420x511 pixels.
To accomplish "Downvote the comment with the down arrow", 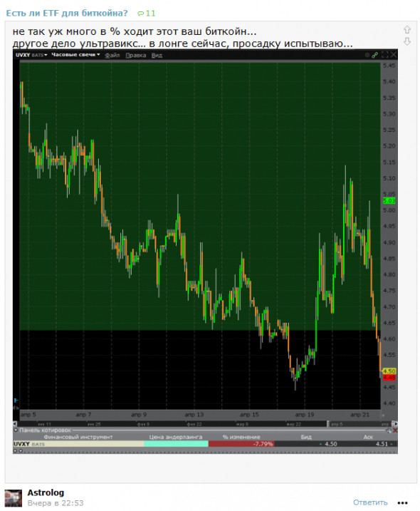I will coord(406,41).
